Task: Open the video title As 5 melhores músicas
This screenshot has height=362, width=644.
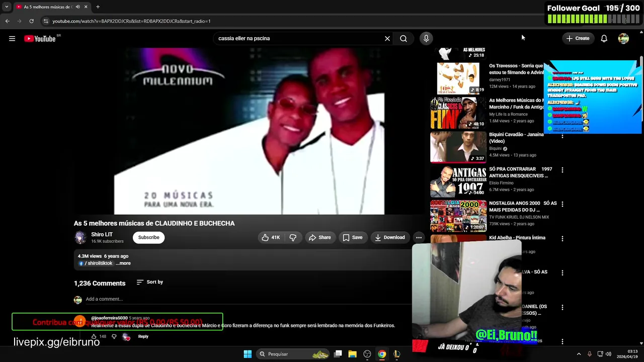Action: pos(154,223)
